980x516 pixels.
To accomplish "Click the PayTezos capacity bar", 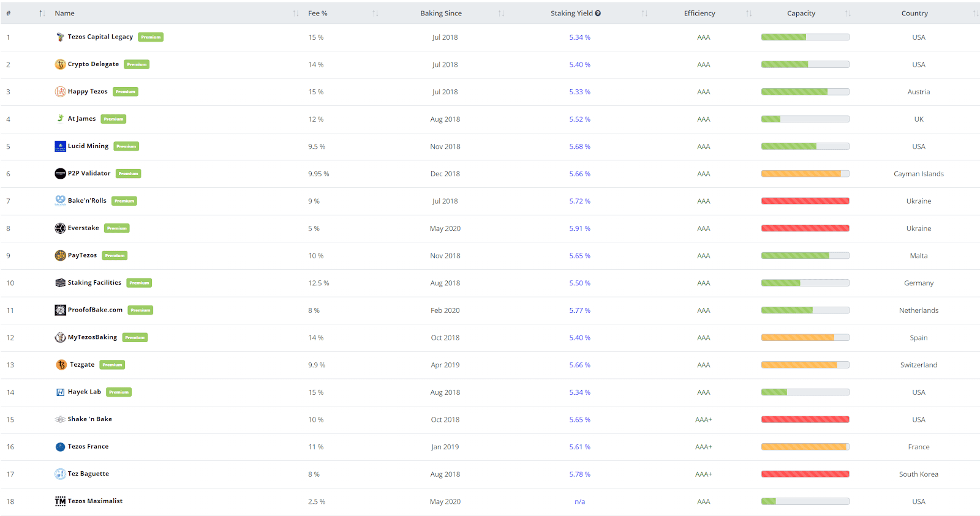I will click(805, 256).
